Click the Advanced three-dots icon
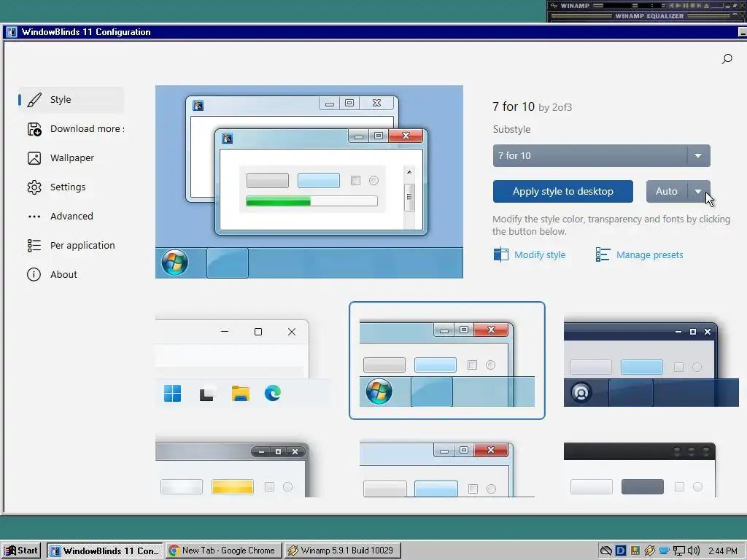 coord(34,216)
